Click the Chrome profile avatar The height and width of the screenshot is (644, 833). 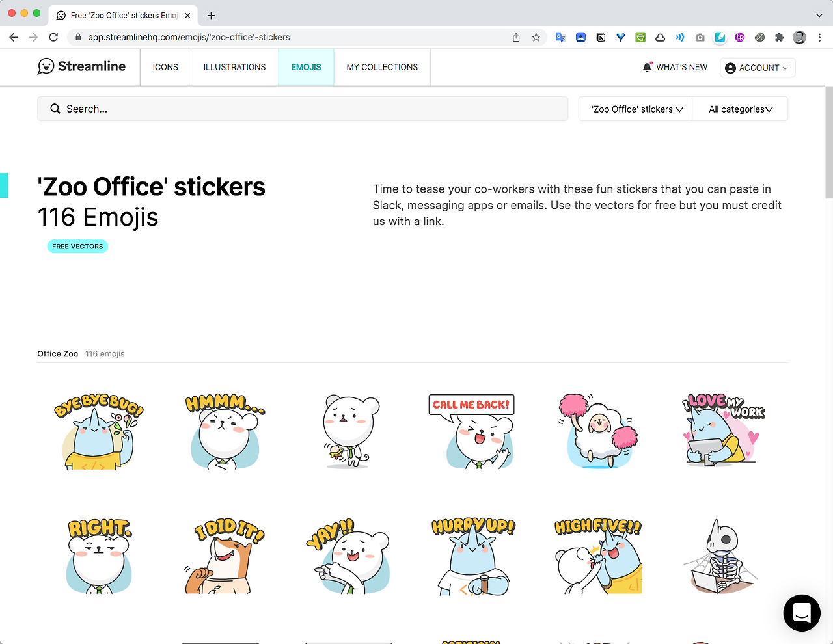[800, 37]
